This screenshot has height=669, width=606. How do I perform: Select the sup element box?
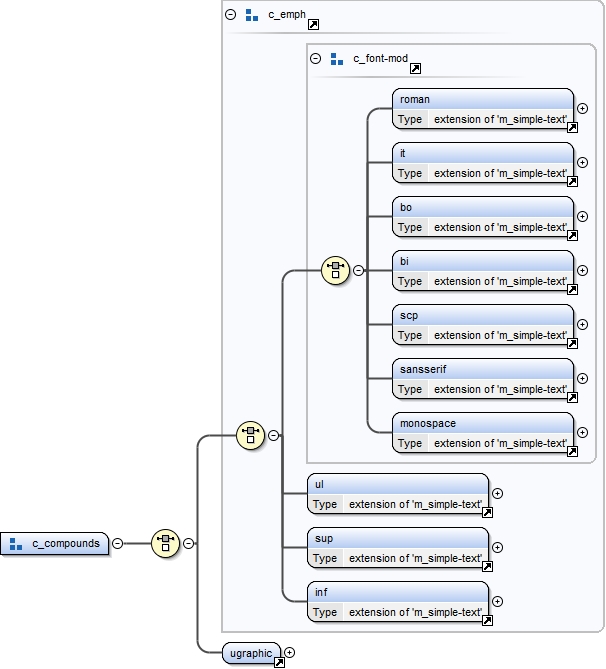click(398, 539)
